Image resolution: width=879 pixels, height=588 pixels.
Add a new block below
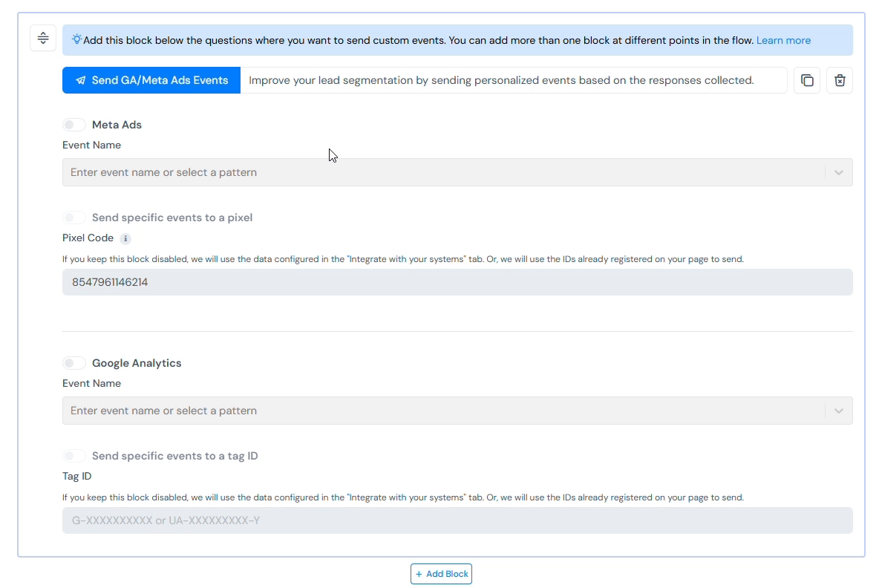click(441, 574)
